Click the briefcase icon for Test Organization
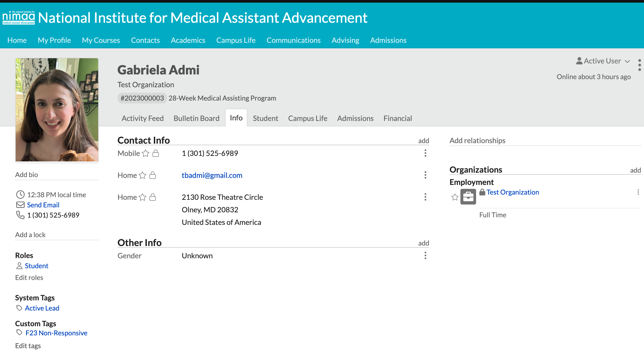Image resolution: width=644 pixels, height=362 pixels. point(468,196)
